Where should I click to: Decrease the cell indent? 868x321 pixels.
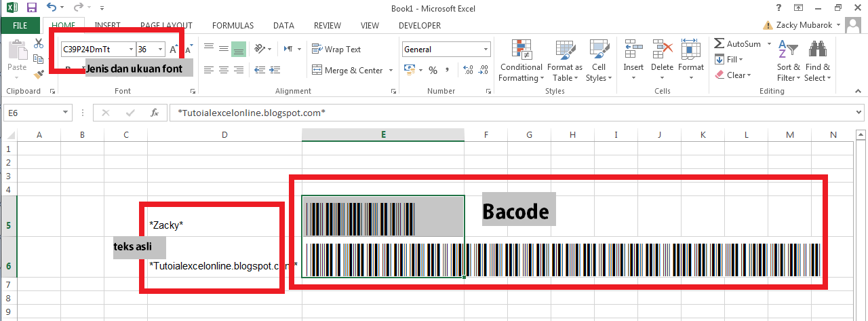(260, 70)
